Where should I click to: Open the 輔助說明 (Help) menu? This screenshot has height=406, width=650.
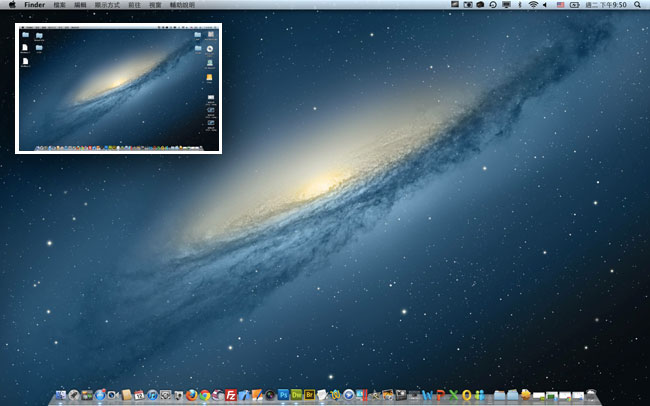[x=182, y=5]
